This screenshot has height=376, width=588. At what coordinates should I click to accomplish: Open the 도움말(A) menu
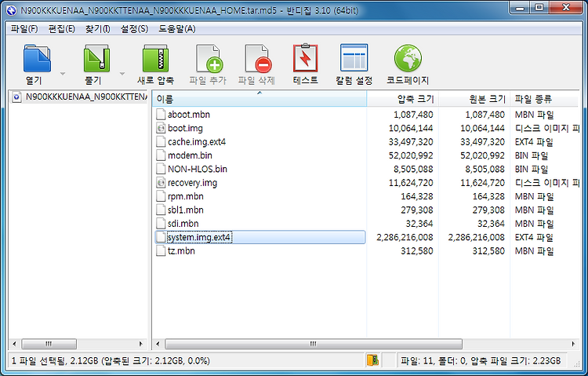[x=177, y=29]
